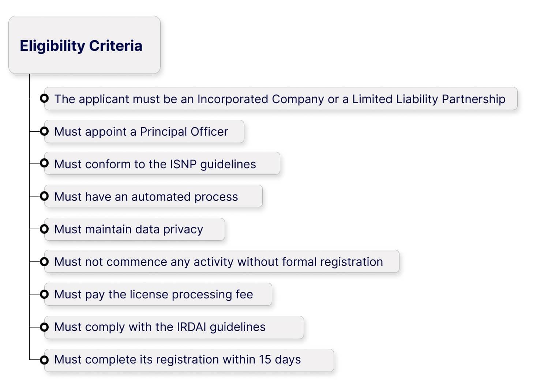Image resolution: width=533 pixels, height=392 pixels.
Task: Select the bullet for ISNP guidelines
Action: [44, 163]
